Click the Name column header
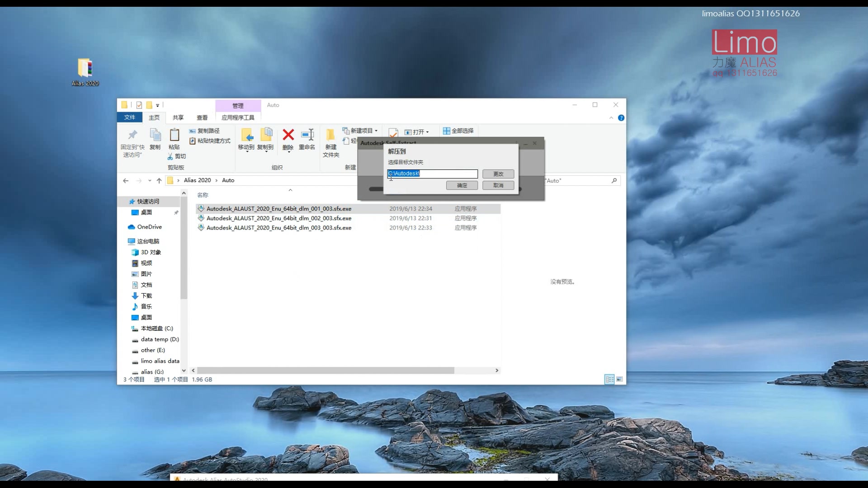The image size is (868, 488). pos(203,195)
